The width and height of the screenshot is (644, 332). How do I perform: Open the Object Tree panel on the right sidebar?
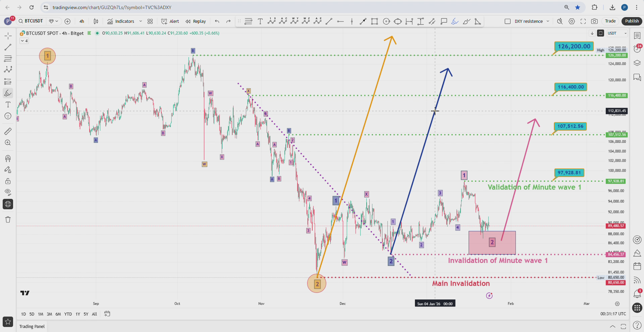coord(637,63)
